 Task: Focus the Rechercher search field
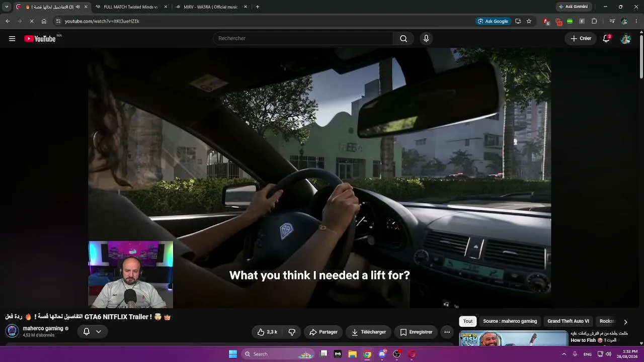coord(303,39)
